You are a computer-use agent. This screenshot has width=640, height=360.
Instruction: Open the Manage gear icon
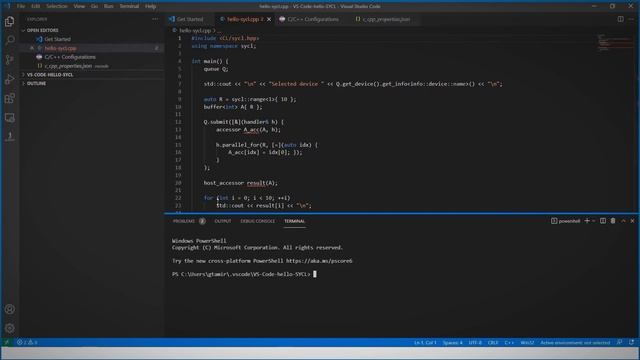9,328
